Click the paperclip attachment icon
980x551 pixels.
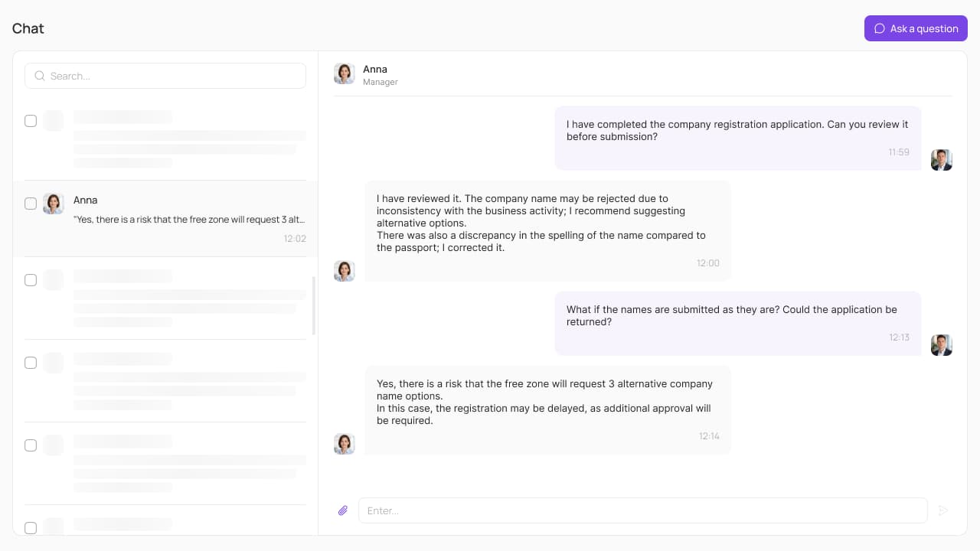coord(343,510)
